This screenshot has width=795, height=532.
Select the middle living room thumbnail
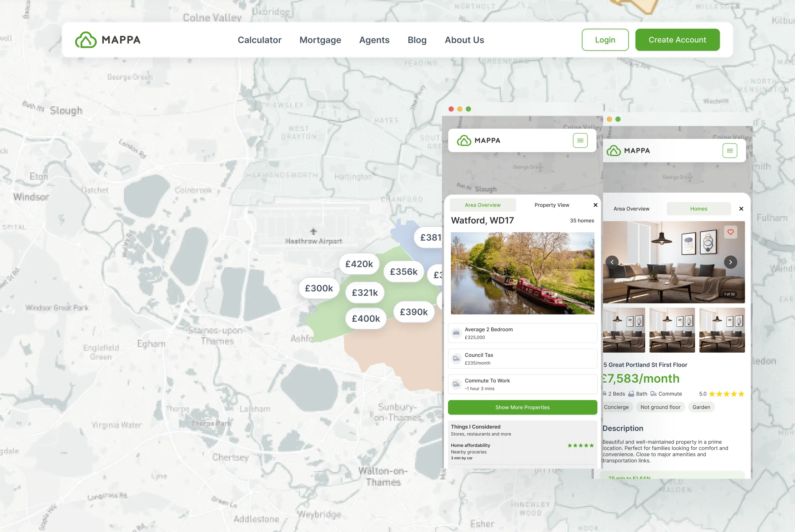click(672, 330)
